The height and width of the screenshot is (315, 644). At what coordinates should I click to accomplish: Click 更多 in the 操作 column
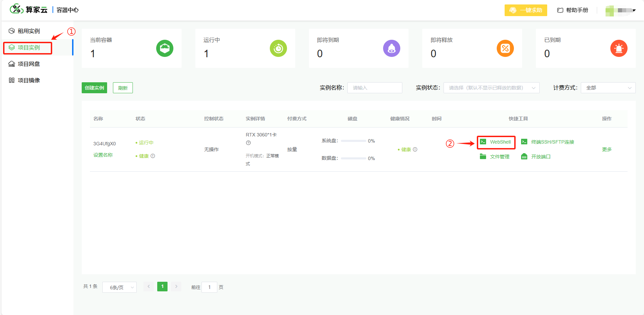tap(607, 149)
